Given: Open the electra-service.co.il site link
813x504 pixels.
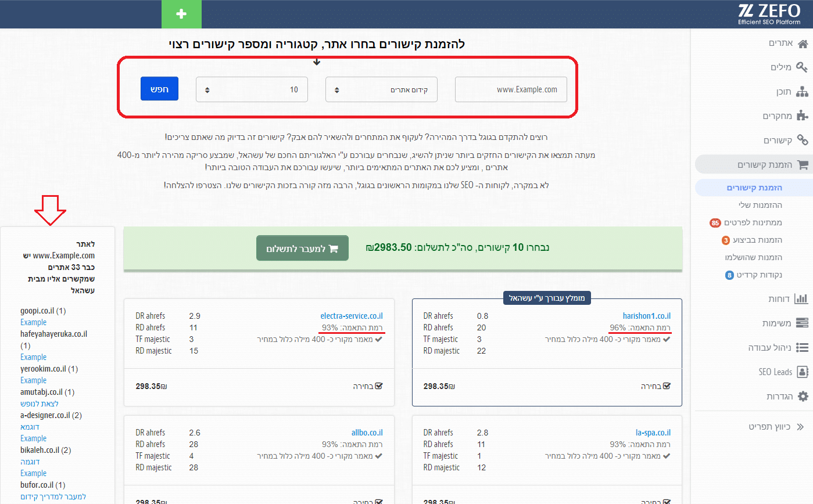Looking at the screenshot, I should (352, 316).
